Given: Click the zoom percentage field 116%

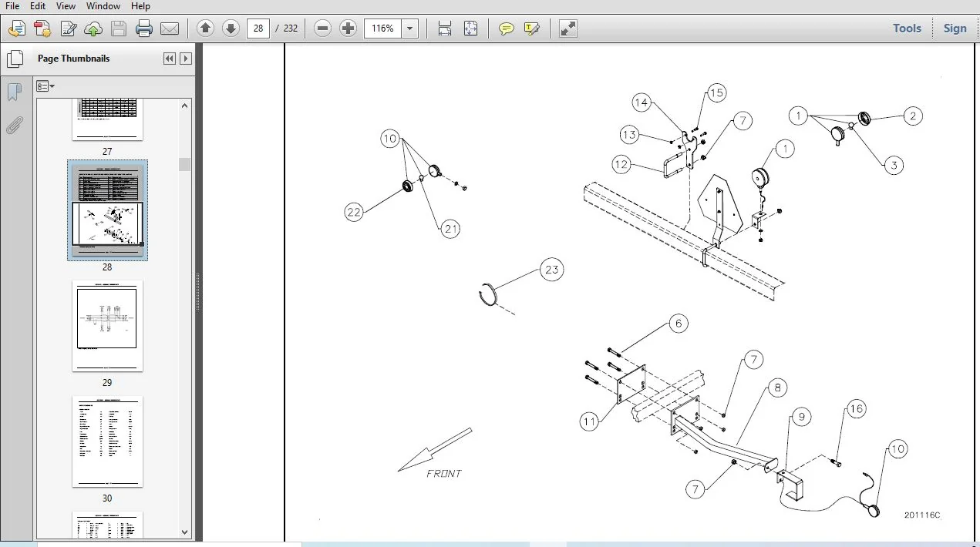Looking at the screenshot, I should pyautogui.click(x=382, y=29).
